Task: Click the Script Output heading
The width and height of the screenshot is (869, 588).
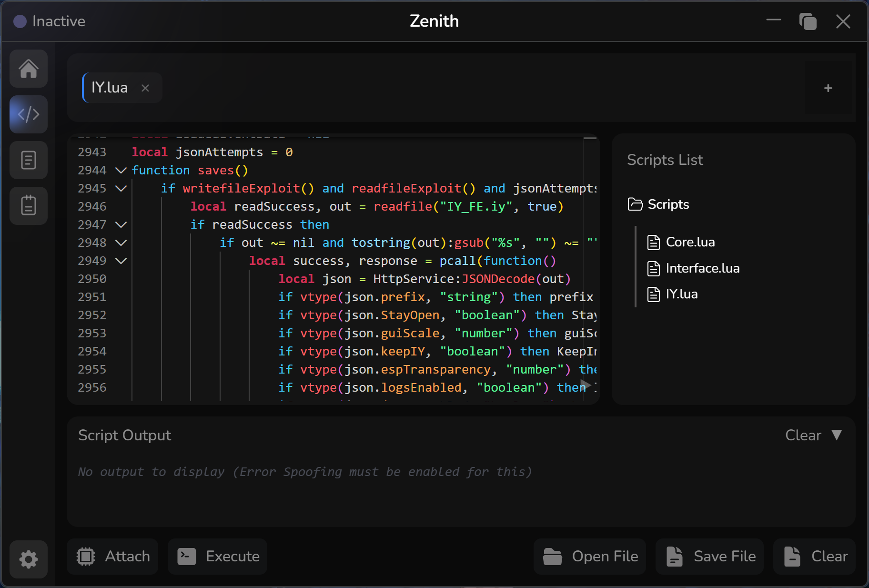Action: tap(124, 435)
